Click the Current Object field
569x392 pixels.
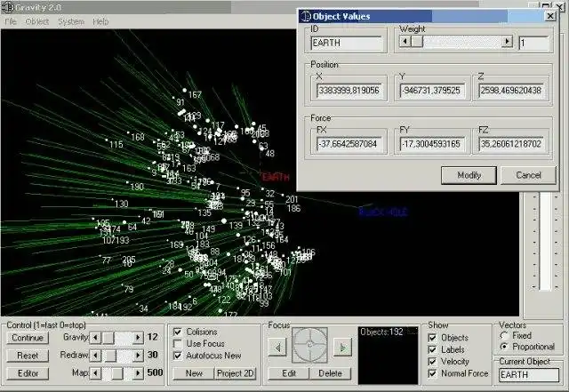click(x=529, y=374)
